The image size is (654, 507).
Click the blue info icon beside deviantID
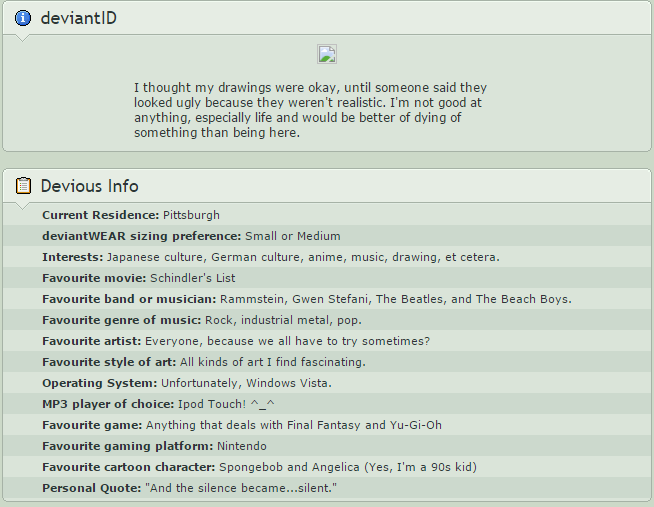23,18
